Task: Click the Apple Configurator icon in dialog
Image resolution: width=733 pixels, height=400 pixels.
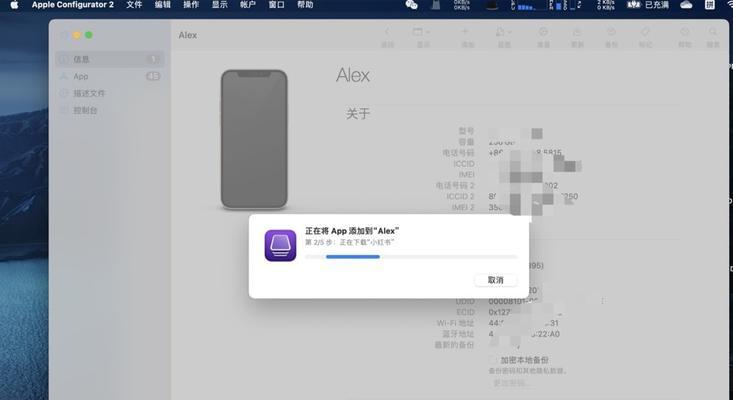Action: click(280, 245)
